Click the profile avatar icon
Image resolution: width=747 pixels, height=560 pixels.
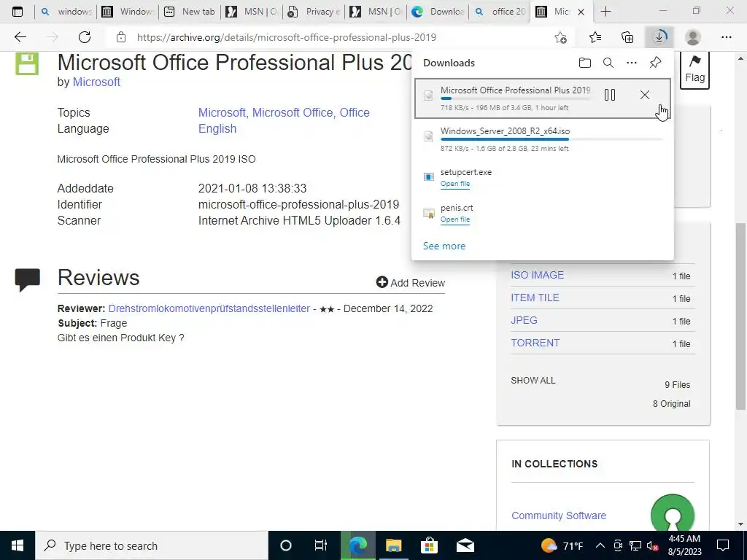[693, 37]
